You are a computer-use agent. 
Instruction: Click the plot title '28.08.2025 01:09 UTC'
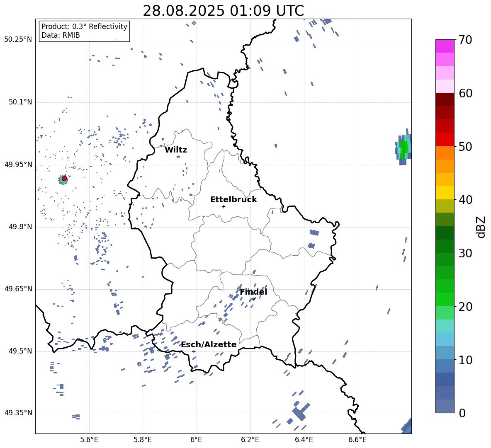(x=223, y=11)
